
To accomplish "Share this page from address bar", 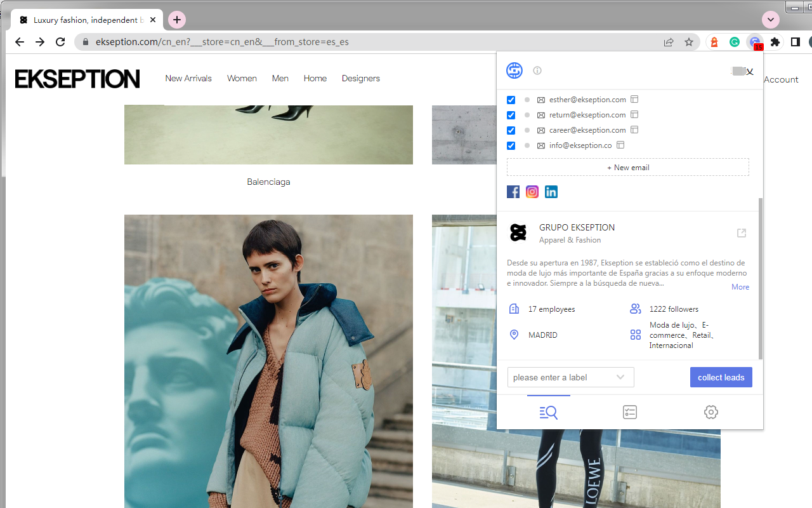I will click(x=669, y=42).
